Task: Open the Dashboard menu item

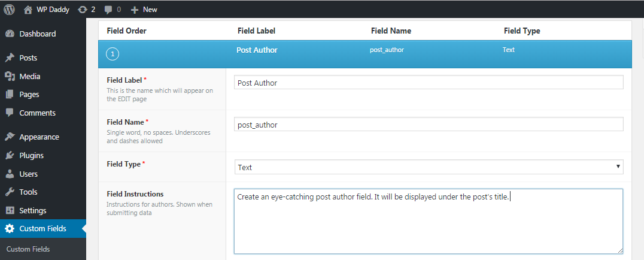Action: 37,34
